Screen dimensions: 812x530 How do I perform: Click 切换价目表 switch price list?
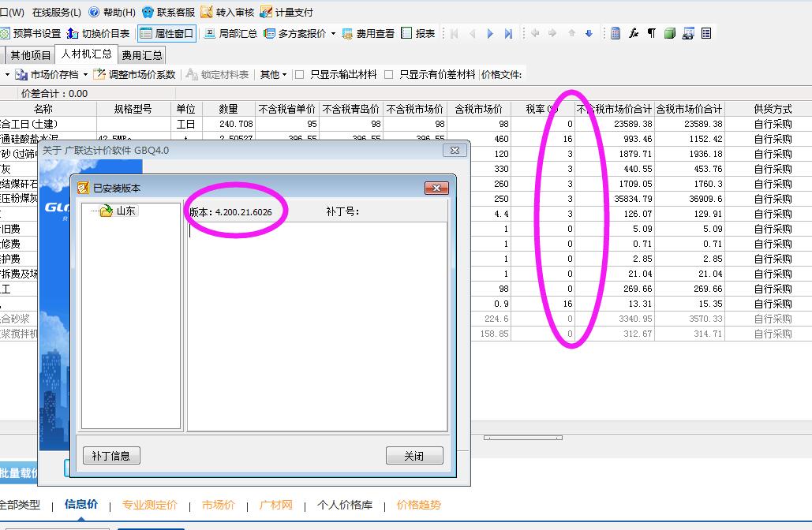coord(99,34)
